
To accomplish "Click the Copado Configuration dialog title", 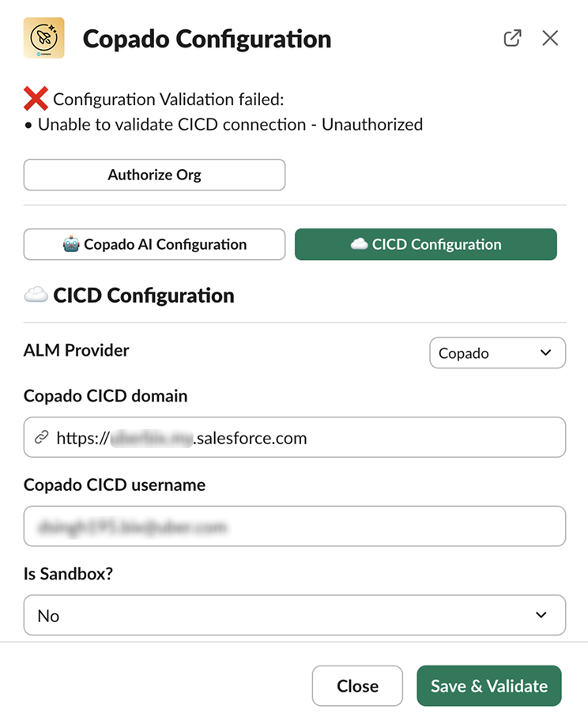I will coord(207,39).
